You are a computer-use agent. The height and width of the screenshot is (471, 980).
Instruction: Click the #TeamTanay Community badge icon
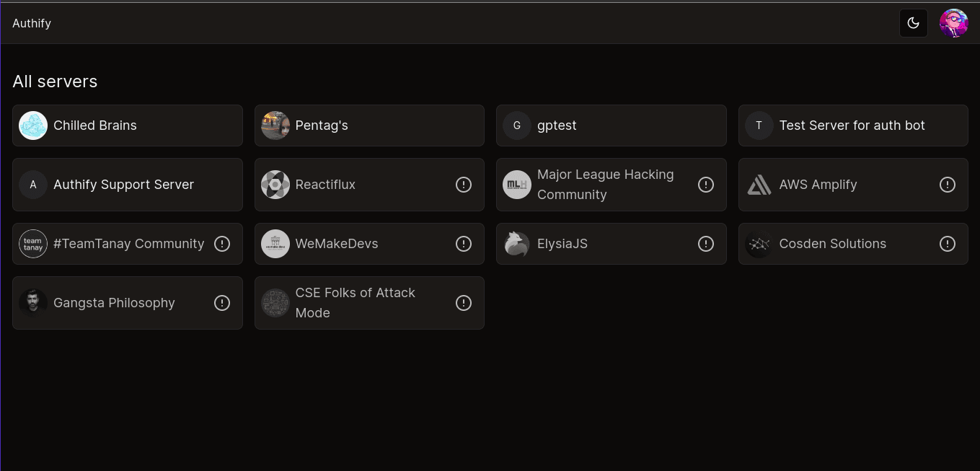tap(32, 244)
